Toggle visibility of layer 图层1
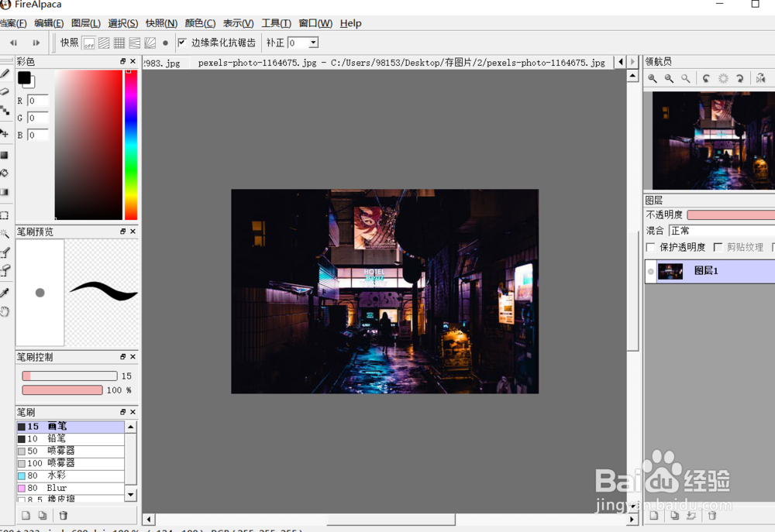Image resolution: width=775 pixels, height=532 pixels. tap(651, 271)
